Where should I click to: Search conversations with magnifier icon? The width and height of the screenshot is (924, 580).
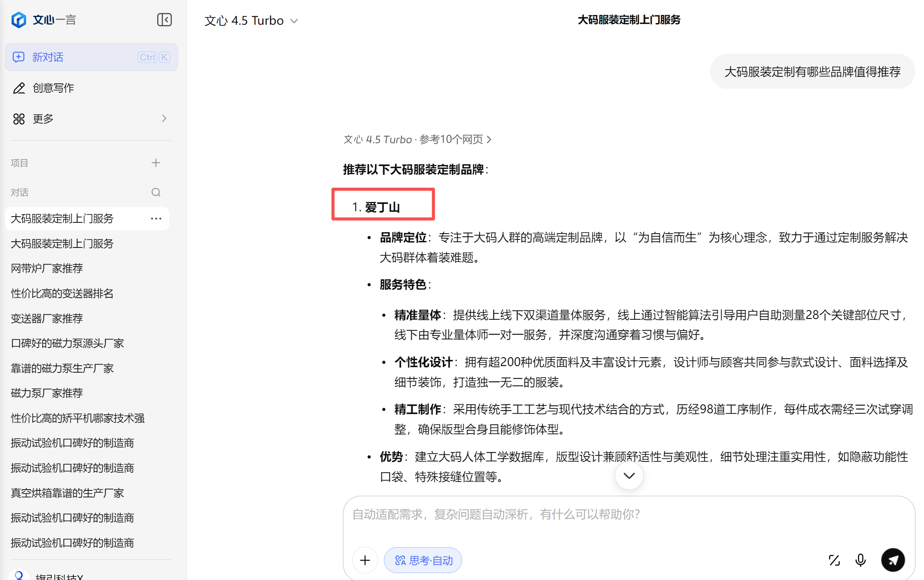[156, 192]
